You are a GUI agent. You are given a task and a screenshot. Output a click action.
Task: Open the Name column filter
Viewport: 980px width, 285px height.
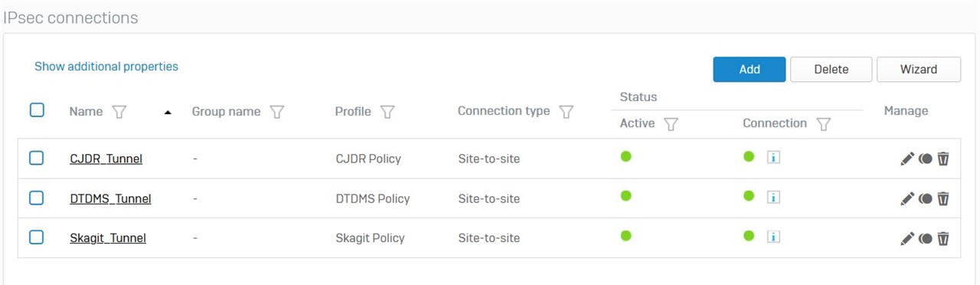(x=119, y=112)
